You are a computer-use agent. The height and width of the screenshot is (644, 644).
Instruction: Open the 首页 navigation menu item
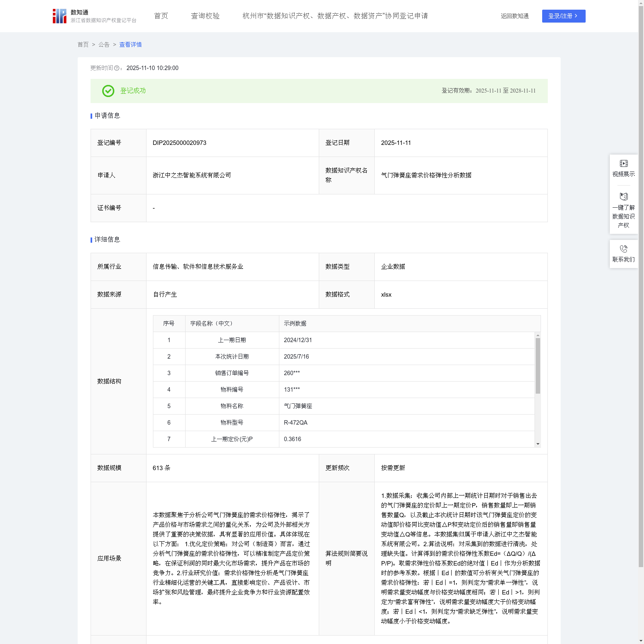click(161, 16)
